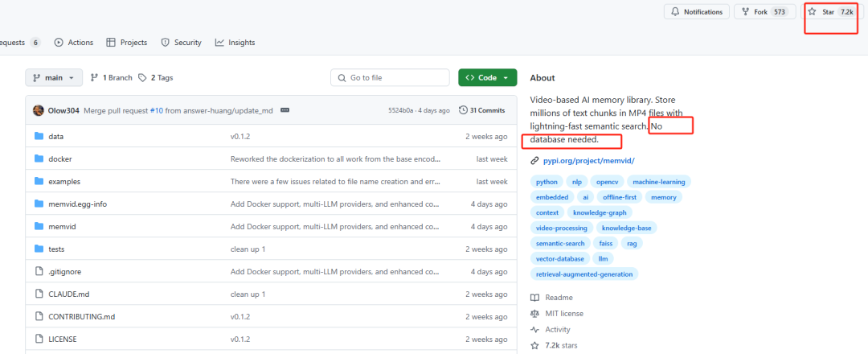Select the context topic tag
868x354 pixels.
(x=547, y=212)
